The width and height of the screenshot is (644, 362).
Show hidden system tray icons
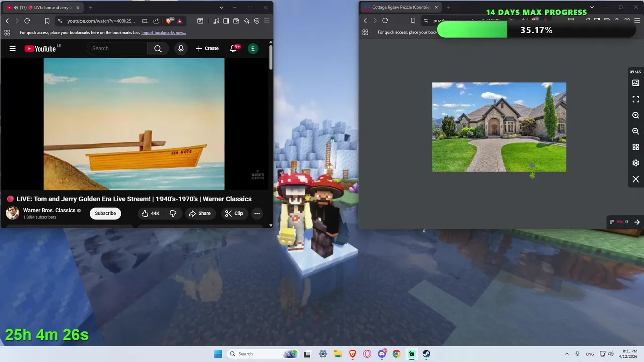coord(566,354)
